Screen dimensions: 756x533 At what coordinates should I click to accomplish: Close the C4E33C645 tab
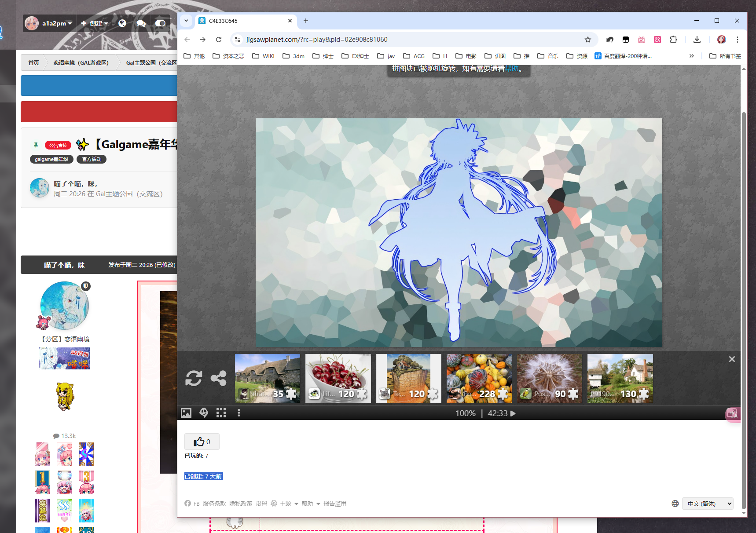click(x=290, y=21)
